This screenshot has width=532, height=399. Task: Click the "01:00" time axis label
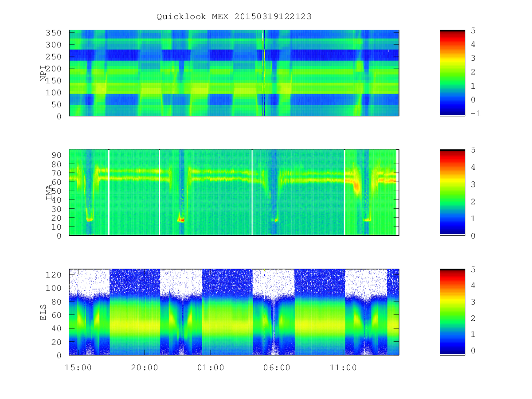click(x=211, y=368)
